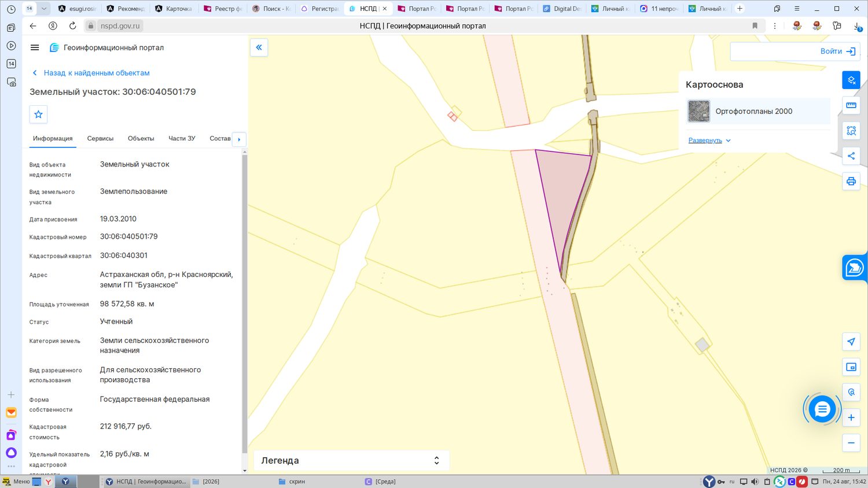The height and width of the screenshot is (488, 868).
Task: Switch to the Объекты tab
Action: click(141, 138)
